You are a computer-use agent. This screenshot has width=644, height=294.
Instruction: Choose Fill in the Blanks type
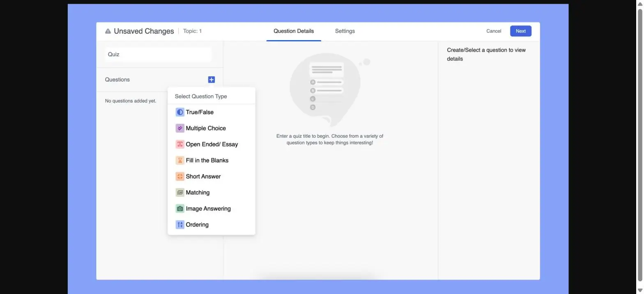[x=212, y=160]
